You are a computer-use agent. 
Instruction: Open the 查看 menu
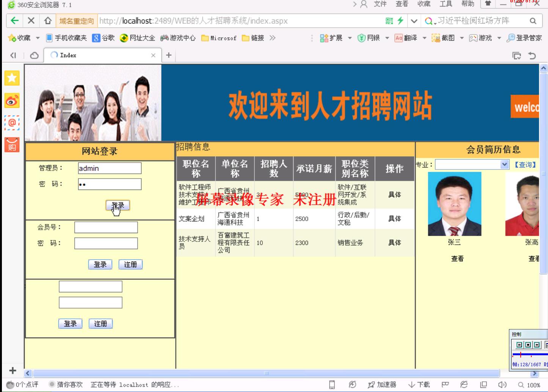point(402,4)
